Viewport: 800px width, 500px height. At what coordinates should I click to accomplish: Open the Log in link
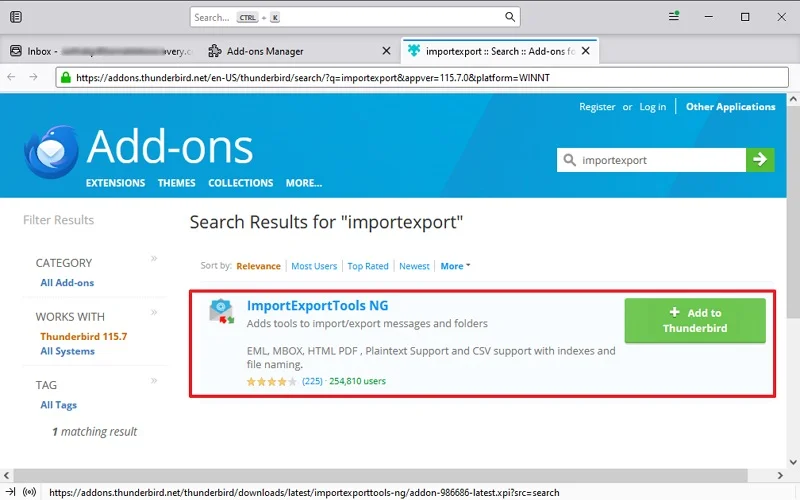pos(653,107)
